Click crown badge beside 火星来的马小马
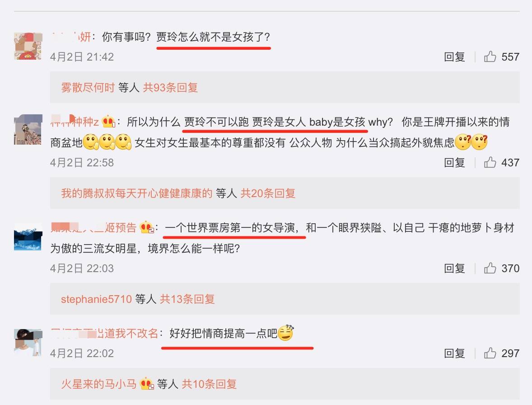This screenshot has height=405, width=532. pyautogui.click(x=147, y=384)
